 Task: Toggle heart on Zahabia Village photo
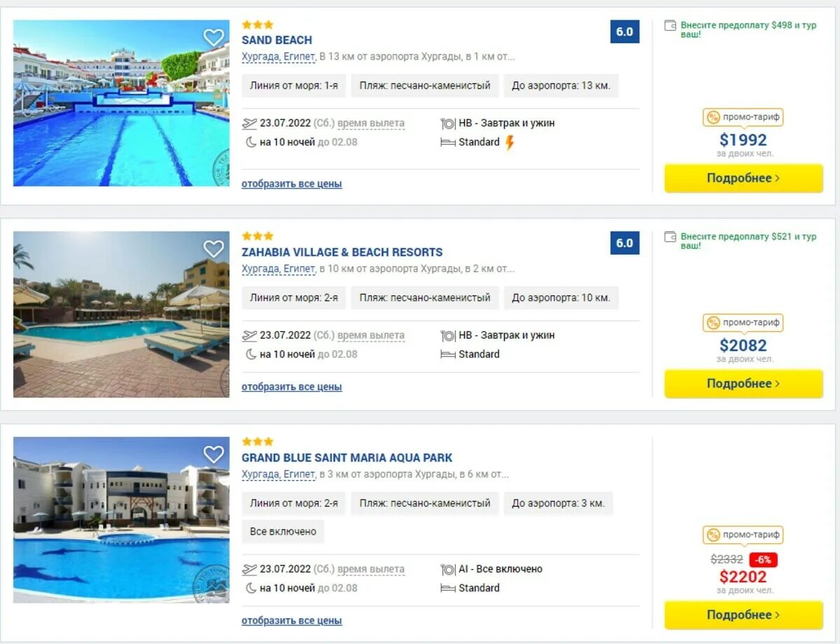click(213, 248)
